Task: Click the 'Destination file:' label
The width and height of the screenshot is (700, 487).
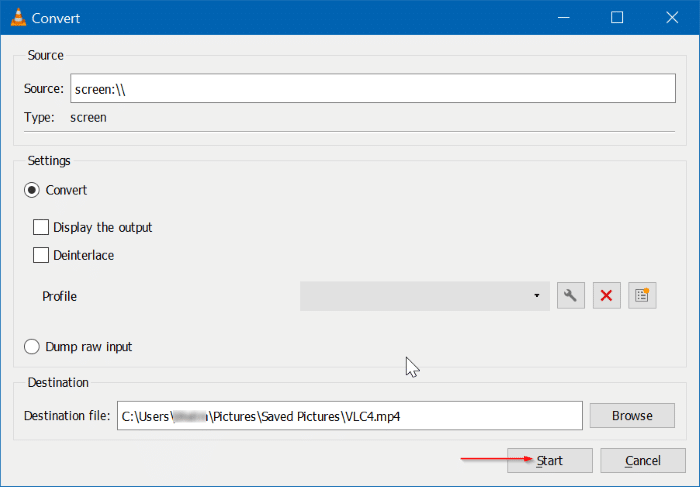Action: (x=67, y=416)
